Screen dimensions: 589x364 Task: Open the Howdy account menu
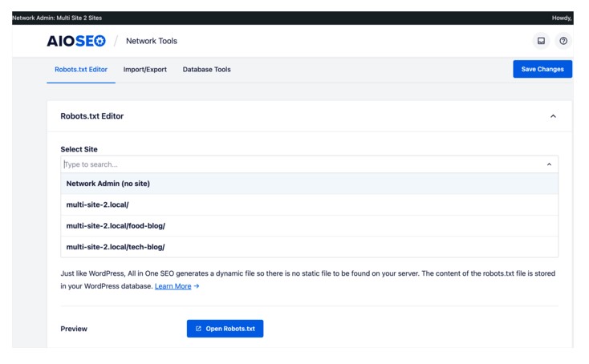(x=562, y=18)
